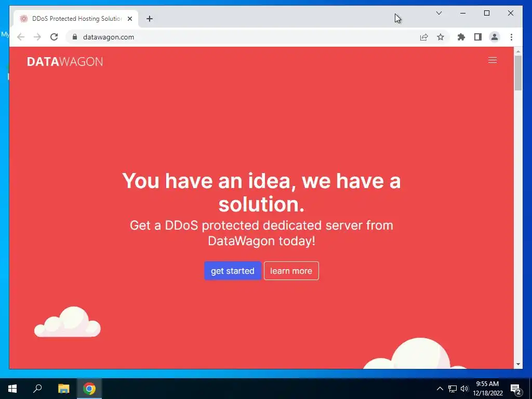Viewport: 532px width, 399px height.
Task: Open Chrome profile avatar menu
Action: 495,37
